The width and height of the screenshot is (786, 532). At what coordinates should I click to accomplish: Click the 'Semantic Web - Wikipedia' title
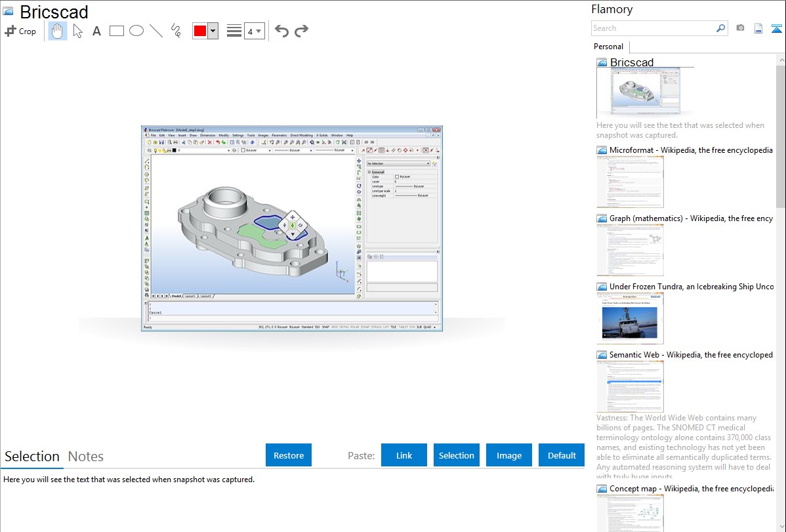[691, 354]
